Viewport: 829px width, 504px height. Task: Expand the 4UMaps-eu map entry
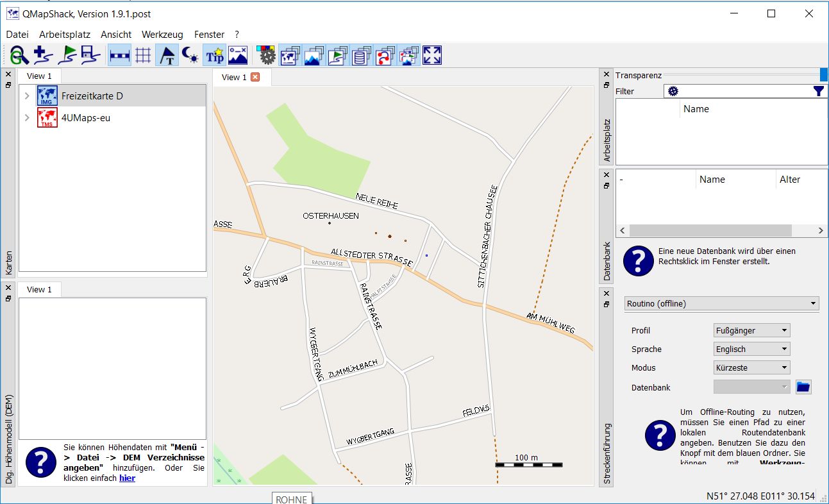pyautogui.click(x=27, y=118)
